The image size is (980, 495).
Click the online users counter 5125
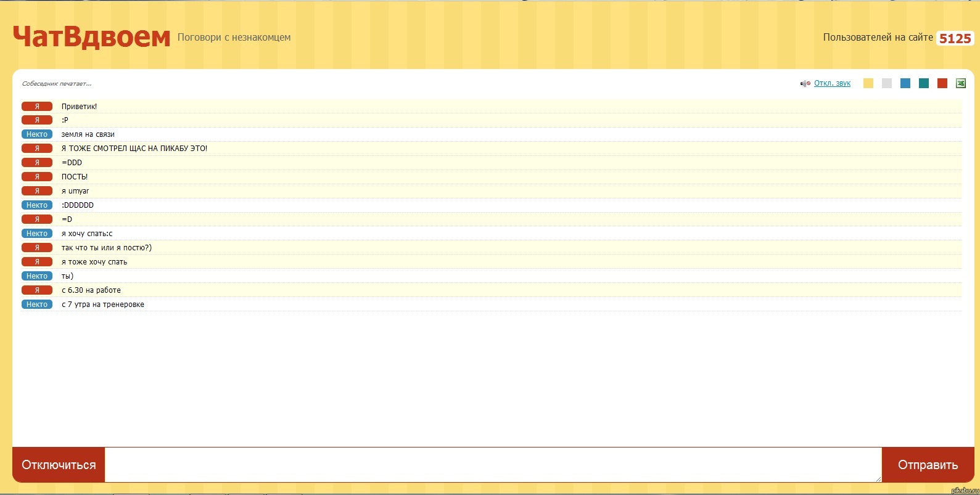955,38
